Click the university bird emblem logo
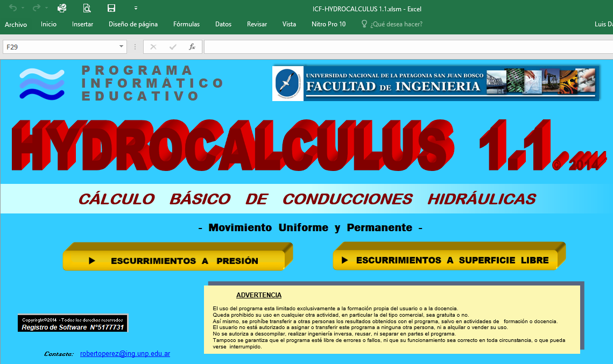Screen dimensions: 613x364 288,83
